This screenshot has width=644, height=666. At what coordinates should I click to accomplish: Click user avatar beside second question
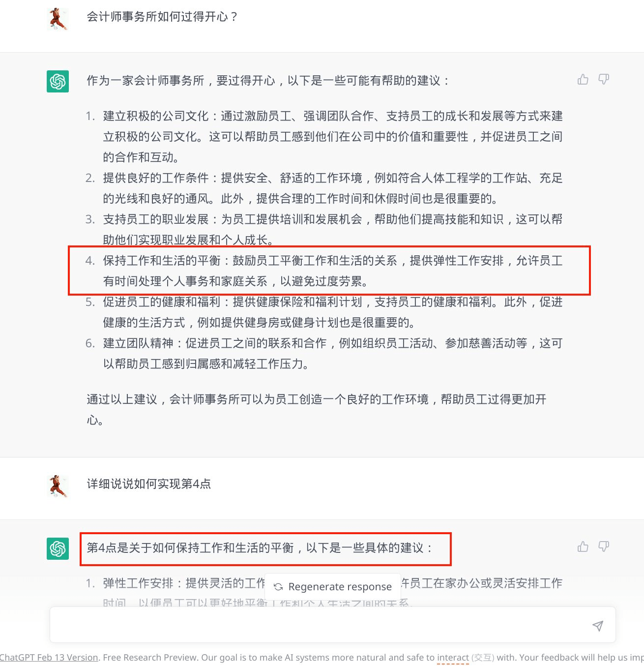(58, 486)
